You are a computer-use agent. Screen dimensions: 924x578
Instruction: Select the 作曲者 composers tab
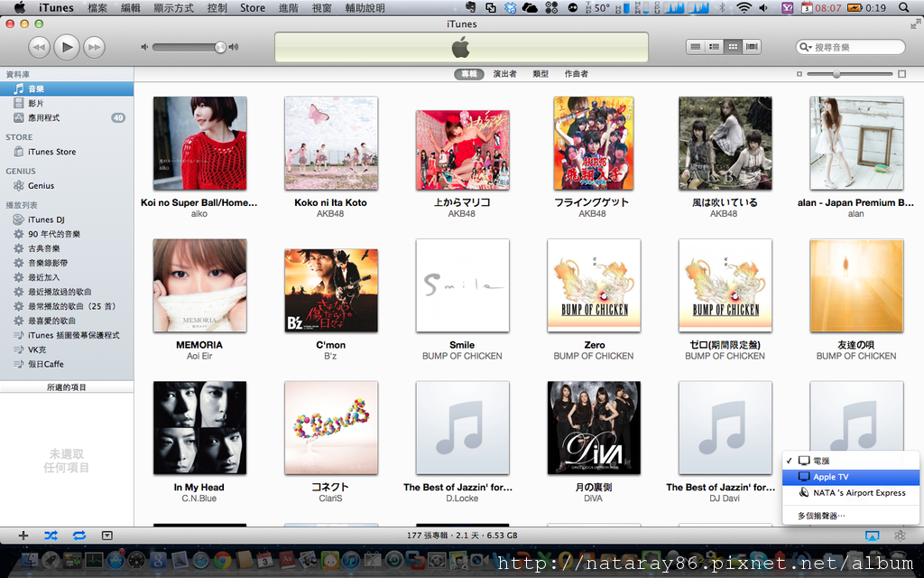coord(577,74)
